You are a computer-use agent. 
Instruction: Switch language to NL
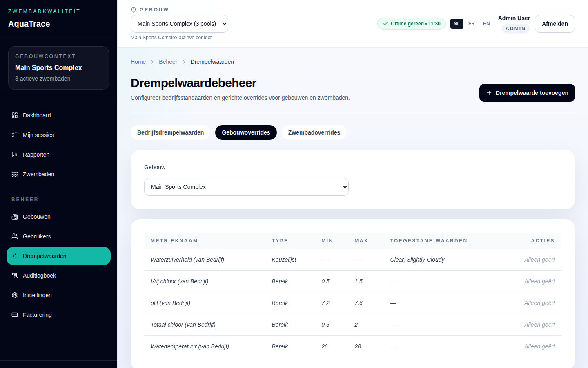coord(457,24)
